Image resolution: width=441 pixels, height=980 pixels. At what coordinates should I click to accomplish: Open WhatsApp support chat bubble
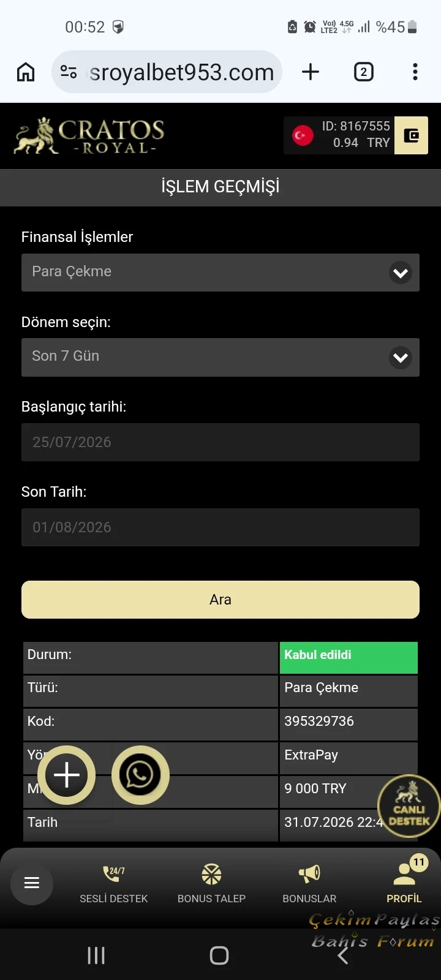[140, 775]
